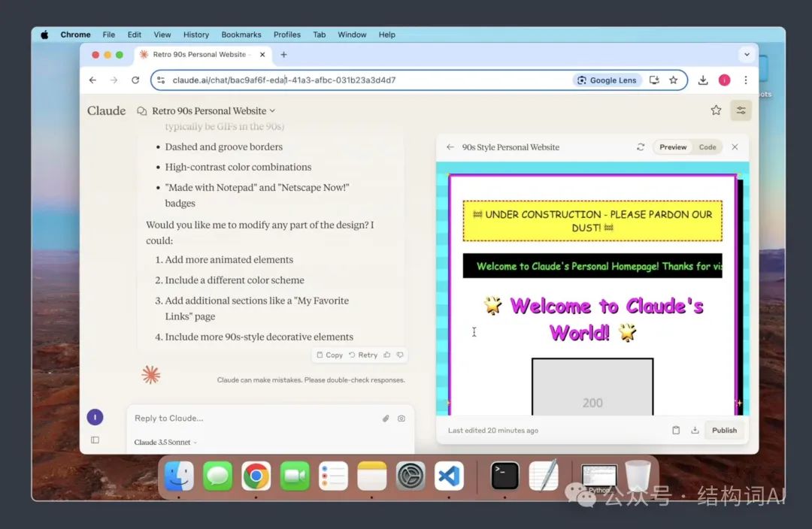Reload the page with refresh icon
This screenshot has width=812, height=529.
tap(135, 80)
